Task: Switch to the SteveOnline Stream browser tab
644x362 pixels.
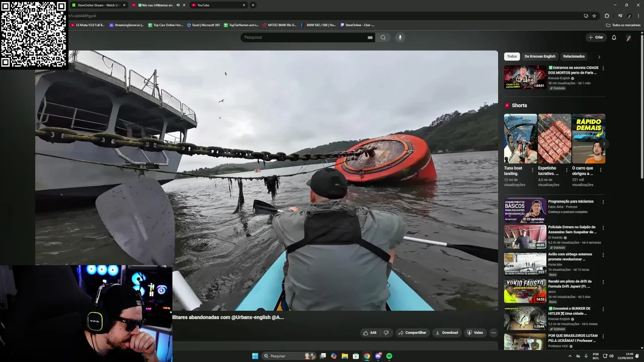Action: point(98,5)
